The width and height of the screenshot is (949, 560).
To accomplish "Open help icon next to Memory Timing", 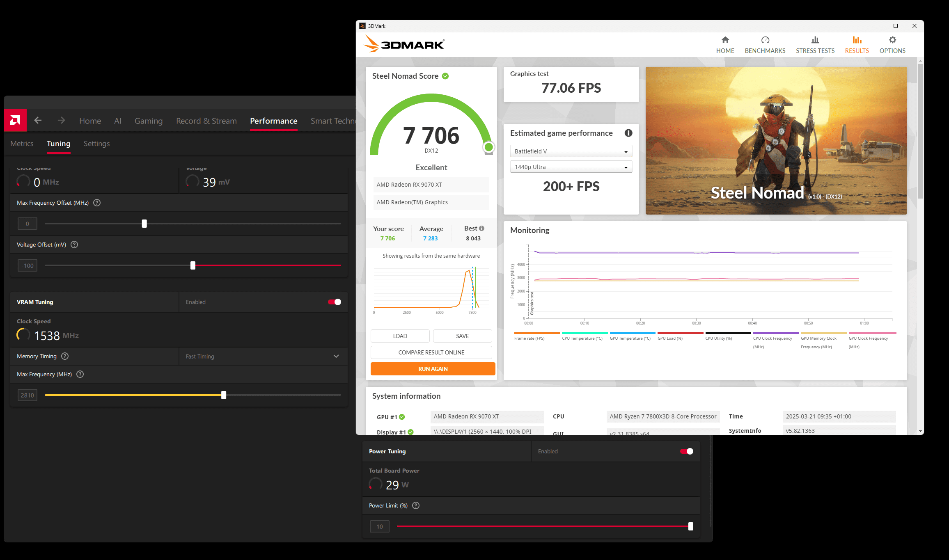I will coord(65,356).
